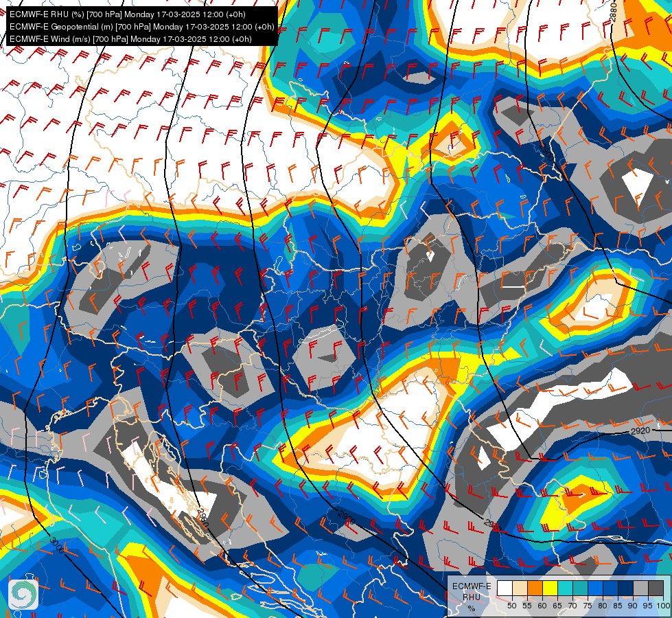The width and height of the screenshot is (672, 618).
Task: Click legend tick value 90
Action: tap(633, 606)
